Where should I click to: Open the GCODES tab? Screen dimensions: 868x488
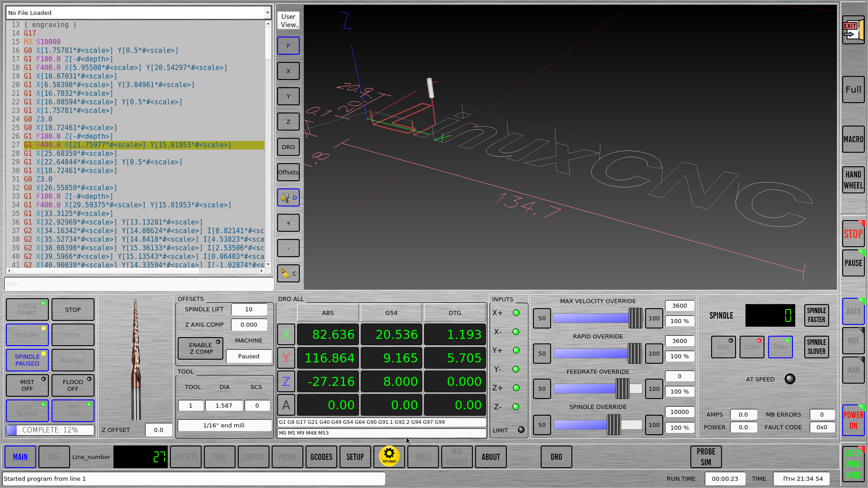tap(321, 457)
